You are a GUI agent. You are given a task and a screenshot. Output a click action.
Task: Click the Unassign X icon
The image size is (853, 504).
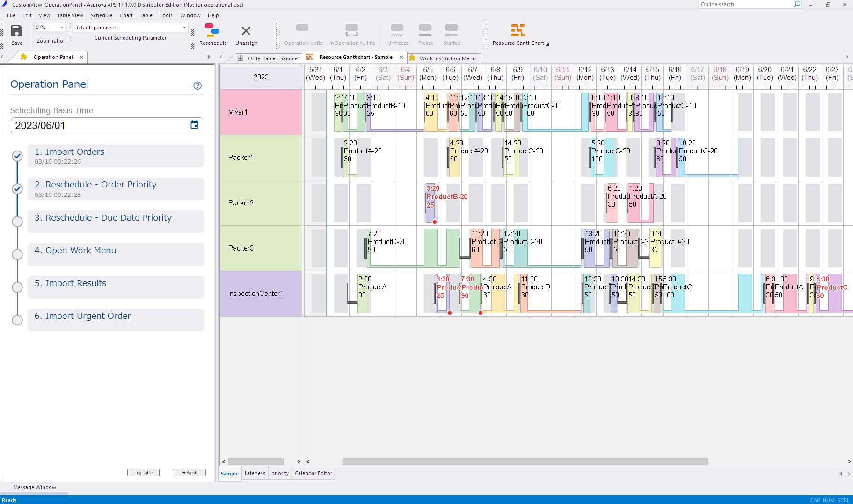tap(246, 31)
